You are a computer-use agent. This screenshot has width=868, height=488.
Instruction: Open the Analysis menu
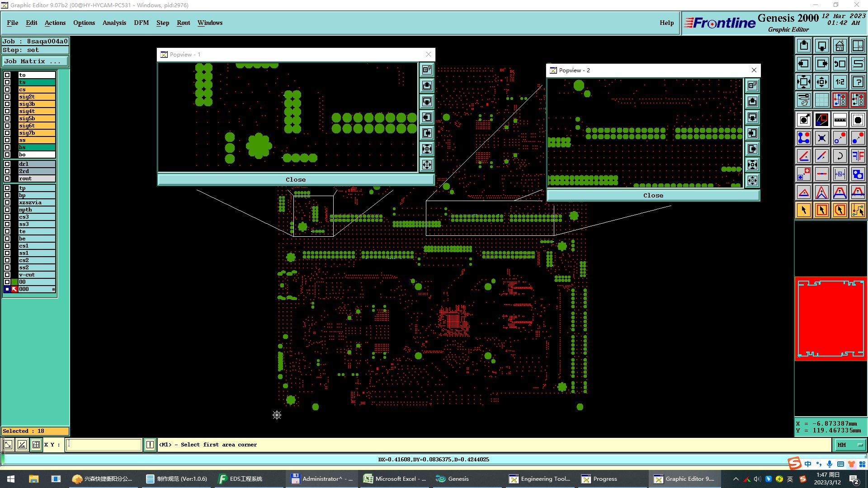click(114, 23)
